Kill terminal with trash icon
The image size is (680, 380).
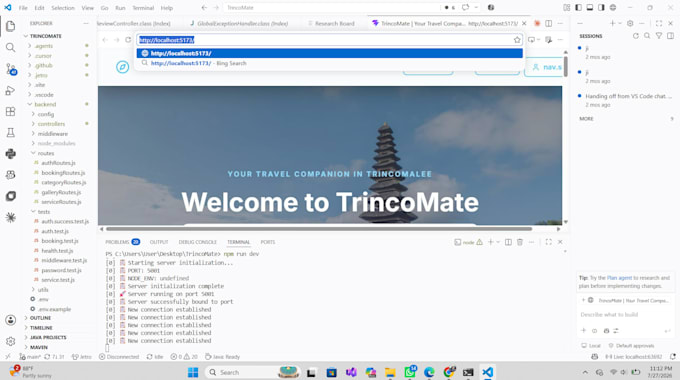520,242
